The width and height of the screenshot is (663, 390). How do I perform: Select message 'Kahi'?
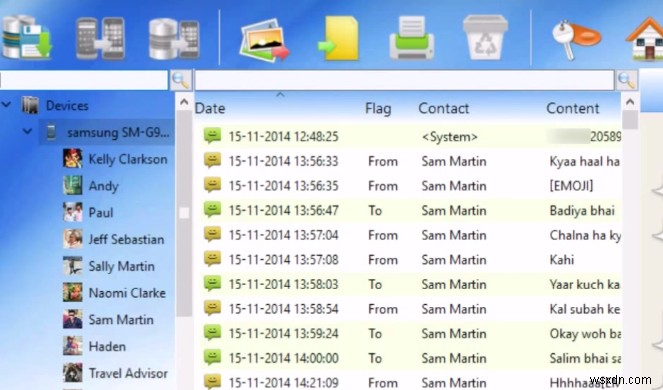pos(562,259)
